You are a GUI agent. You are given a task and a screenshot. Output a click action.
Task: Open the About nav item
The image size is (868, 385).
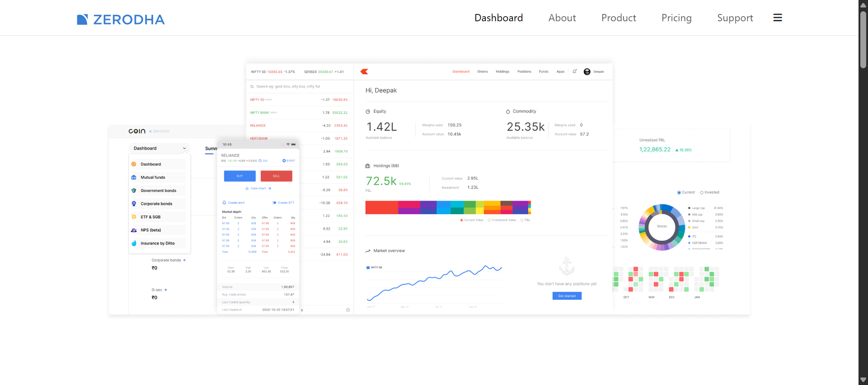pyautogui.click(x=562, y=18)
